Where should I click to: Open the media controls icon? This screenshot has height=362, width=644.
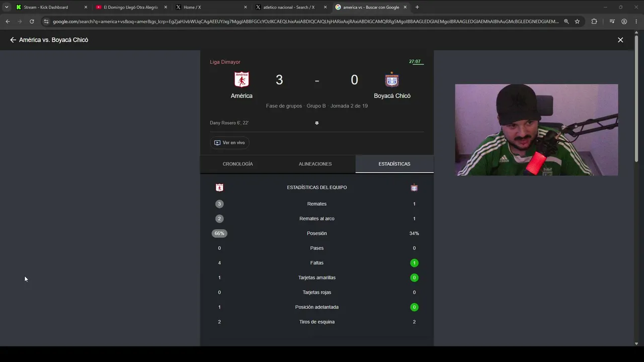point(612,22)
